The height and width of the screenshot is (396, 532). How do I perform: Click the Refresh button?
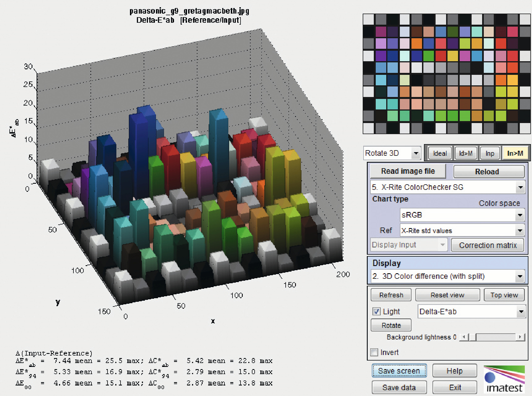pyautogui.click(x=391, y=295)
